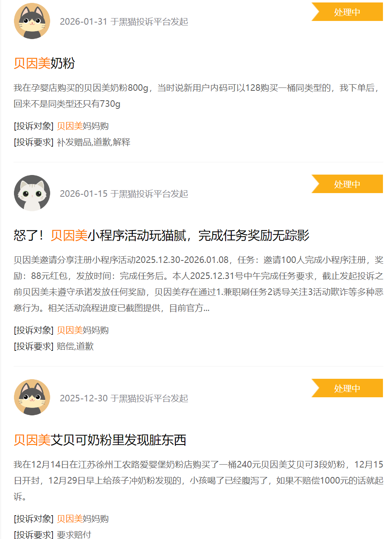The width and height of the screenshot is (392, 539).
Task: Click the 2025-12-30 于黑猫投诉平台发起 date text
Action: (x=124, y=398)
